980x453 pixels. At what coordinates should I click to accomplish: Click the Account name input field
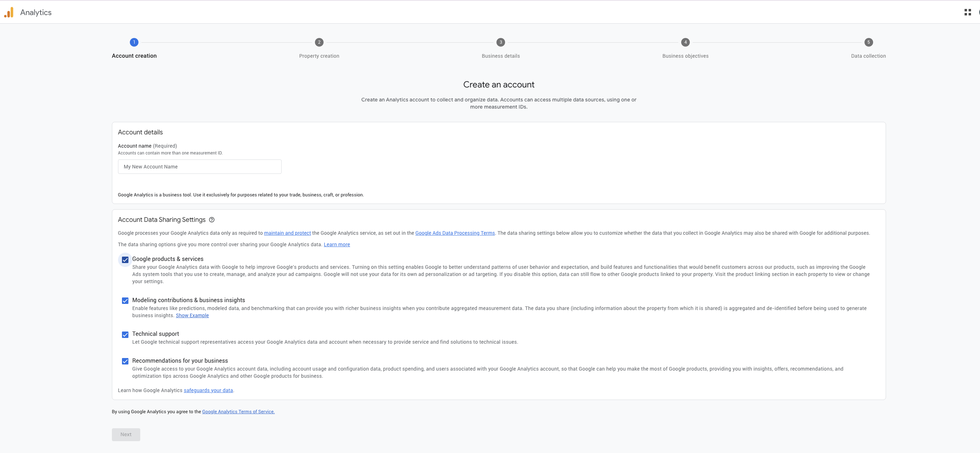pyautogui.click(x=199, y=167)
